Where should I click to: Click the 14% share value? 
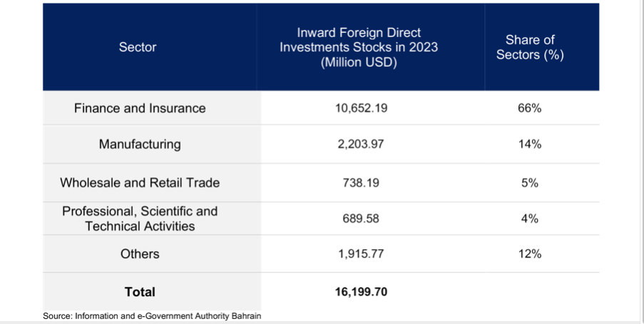[x=529, y=145]
